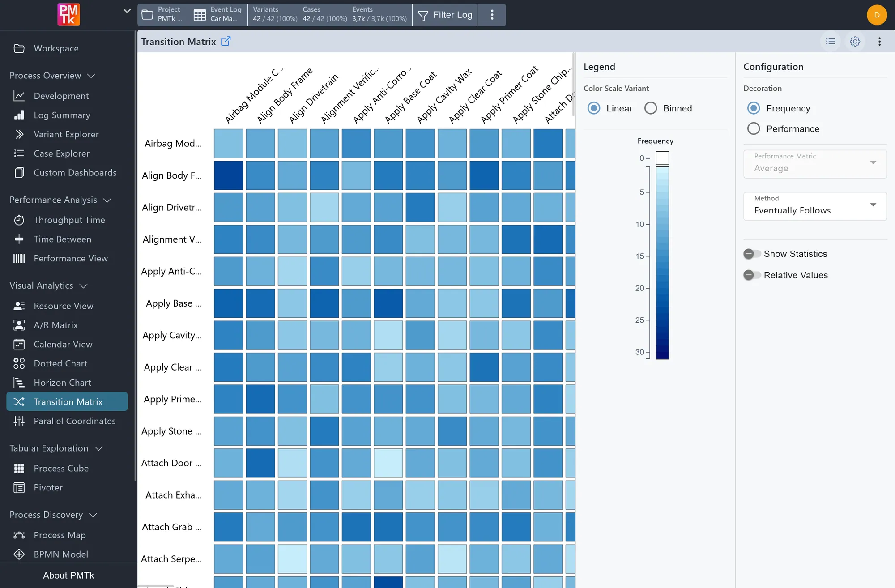Open the Method dropdown Eventually Follows
The width and height of the screenshot is (895, 588).
(815, 206)
